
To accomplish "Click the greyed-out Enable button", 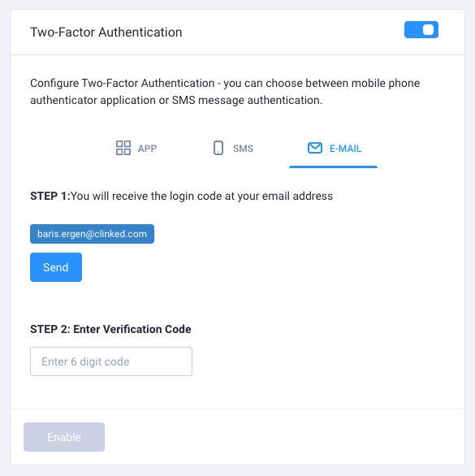I will click(64, 437).
